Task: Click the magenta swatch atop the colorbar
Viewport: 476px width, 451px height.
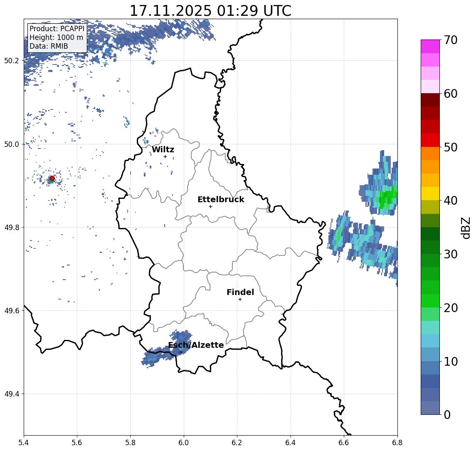Action: coord(430,47)
